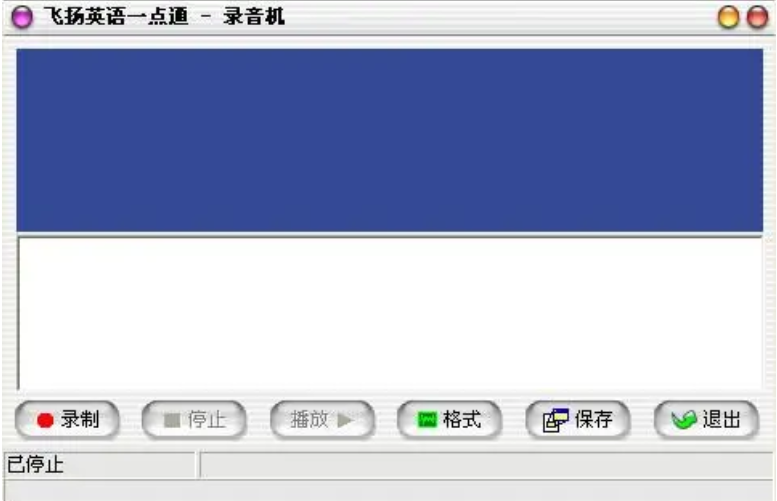Click the save documents icon
This screenshot has width=777, height=501.
click(x=555, y=420)
